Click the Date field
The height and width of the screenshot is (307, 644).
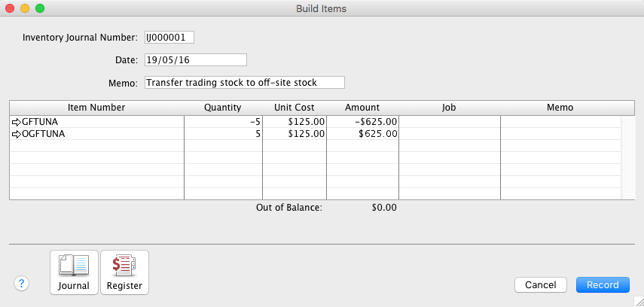195,59
